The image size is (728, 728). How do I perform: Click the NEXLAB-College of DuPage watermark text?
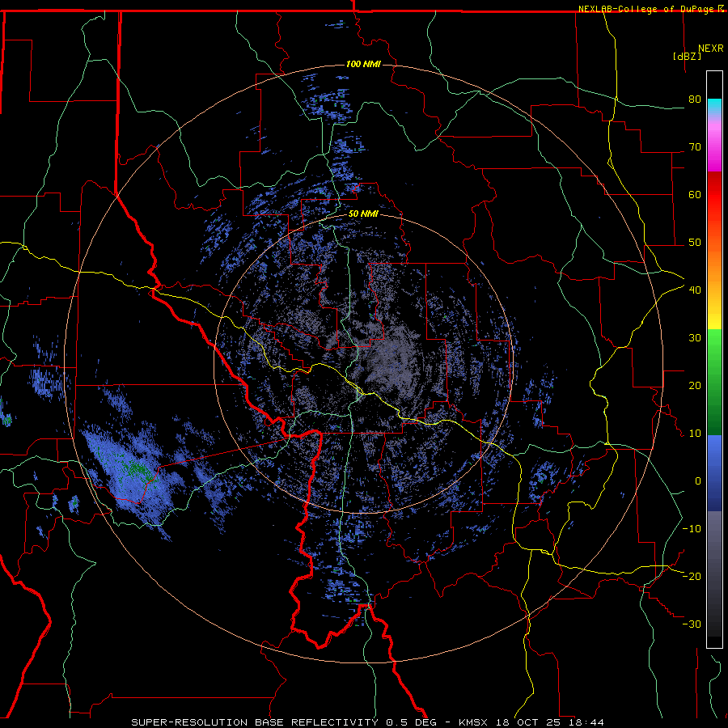(651, 9)
